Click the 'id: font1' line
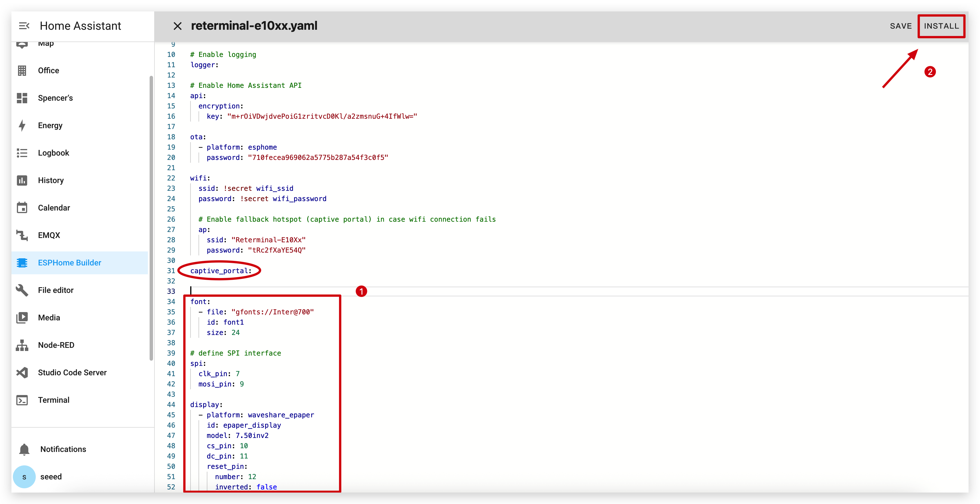This screenshot has height=504, width=980. 225,323
